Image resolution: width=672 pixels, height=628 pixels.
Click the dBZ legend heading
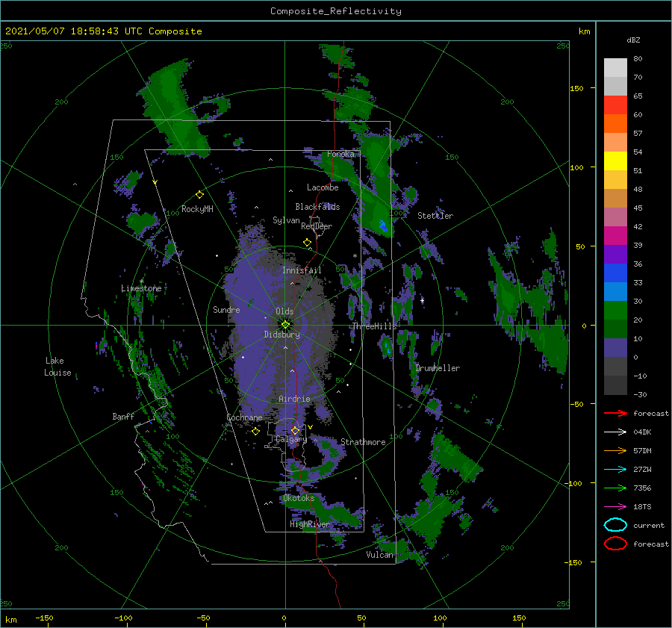tap(633, 40)
